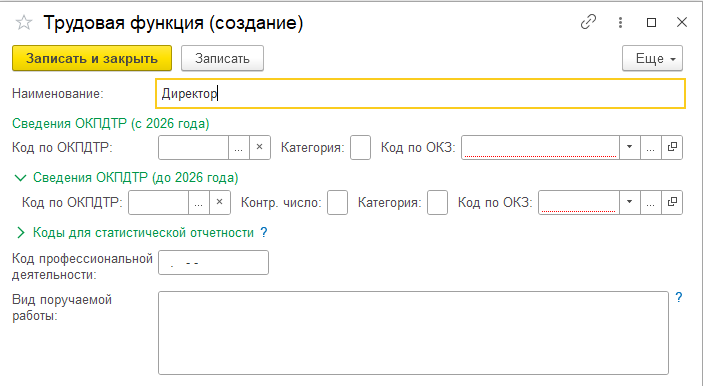
Task: Open the three-dot form options menu
Action: (x=621, y=22)
